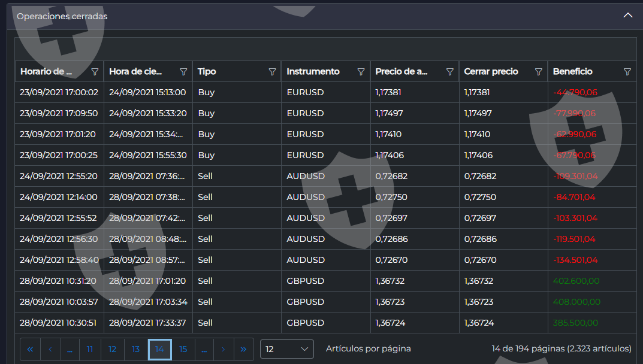Image resolution: width=643 pixels, height=364 pixels.
Task: Click the Tipo column filter icon
Action: 272,72
